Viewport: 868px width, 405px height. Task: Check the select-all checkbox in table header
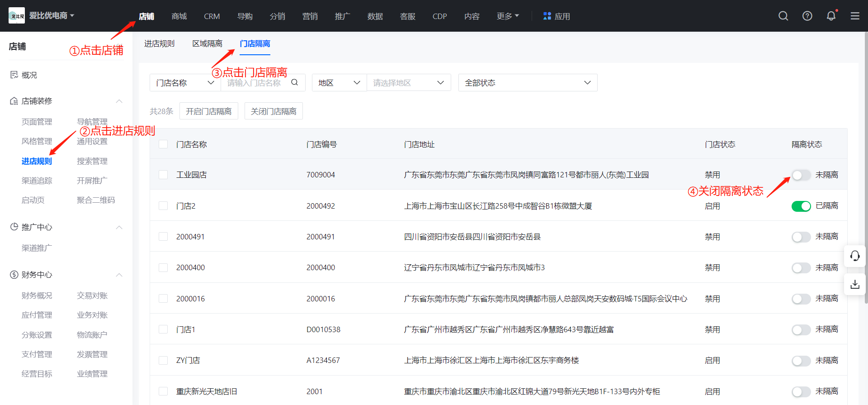click(163, 144)
